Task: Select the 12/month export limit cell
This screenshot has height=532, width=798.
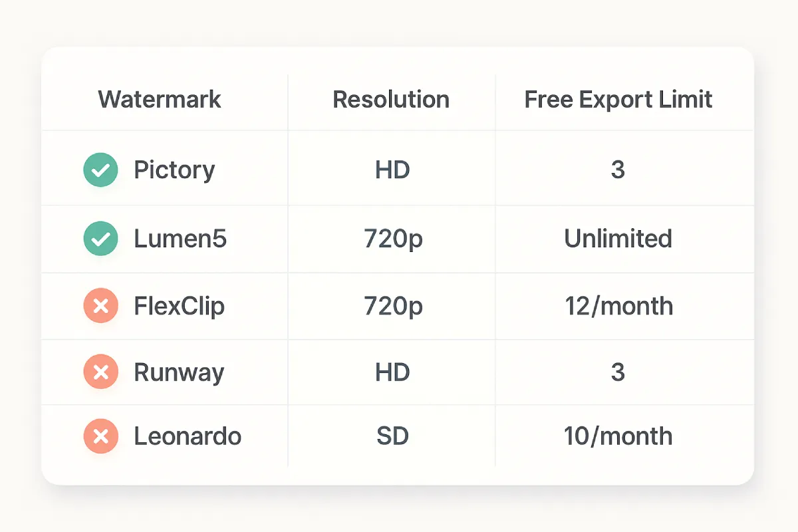Action: click(618, 307)
